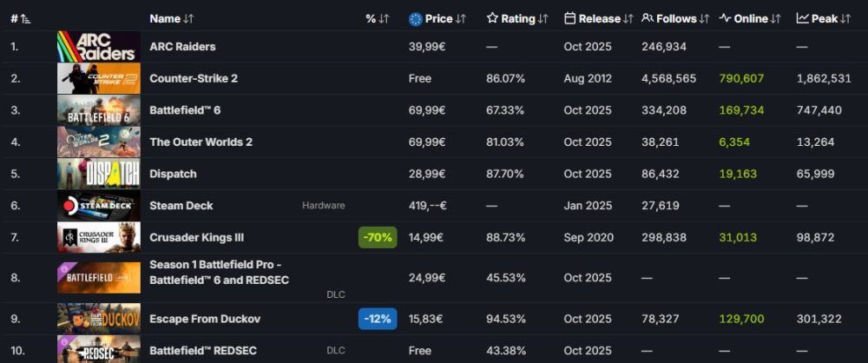This screenshot has width=868, height=363.
Task: Click the pulse icon beside Online
Action: click(x=725, y=18)
